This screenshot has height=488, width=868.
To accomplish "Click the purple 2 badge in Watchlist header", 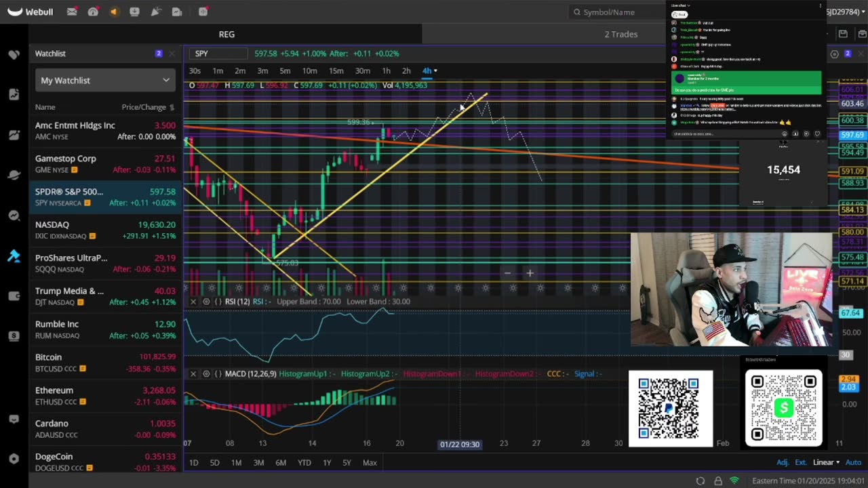I will click(x=159, y=54).
